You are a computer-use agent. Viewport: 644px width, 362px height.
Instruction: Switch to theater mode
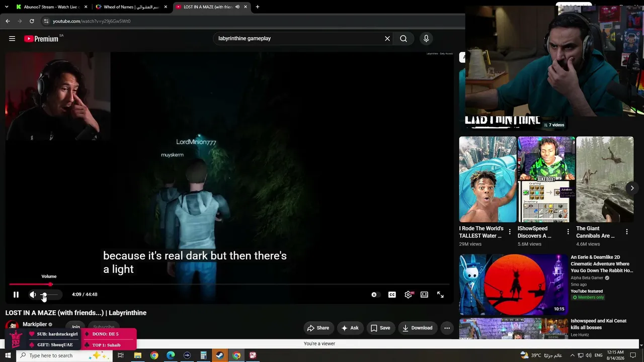[424, 295]
